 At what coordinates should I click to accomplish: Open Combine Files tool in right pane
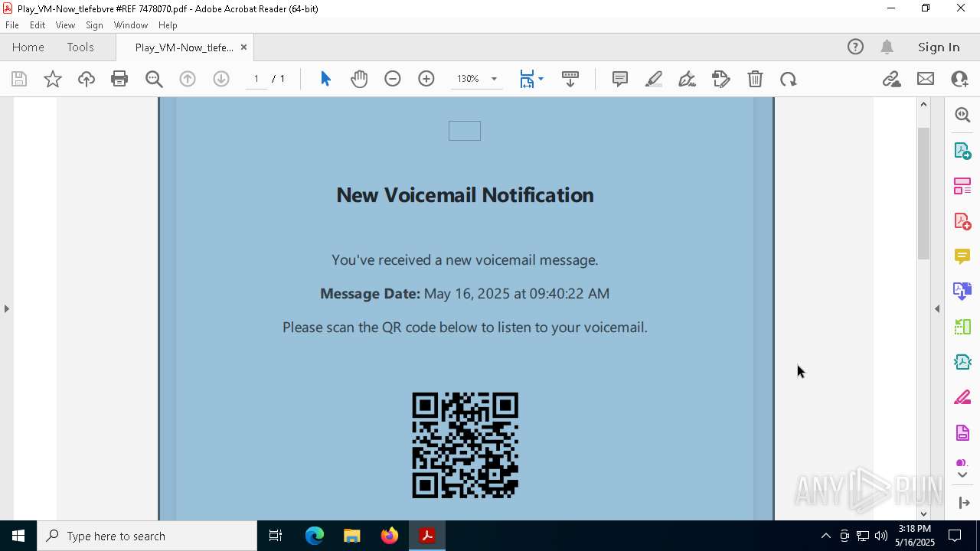[x=962, y=291]
